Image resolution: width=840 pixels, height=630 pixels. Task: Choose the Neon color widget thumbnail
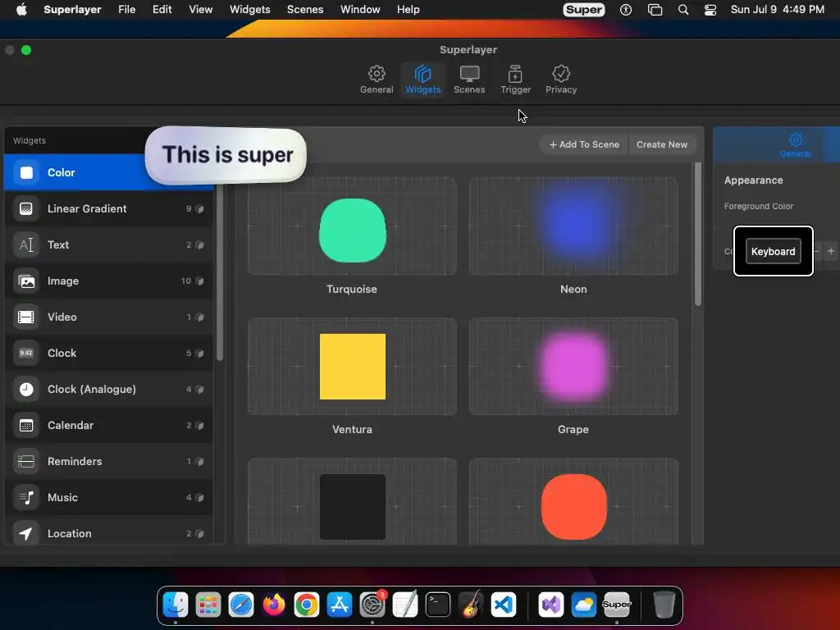(573, 226)
